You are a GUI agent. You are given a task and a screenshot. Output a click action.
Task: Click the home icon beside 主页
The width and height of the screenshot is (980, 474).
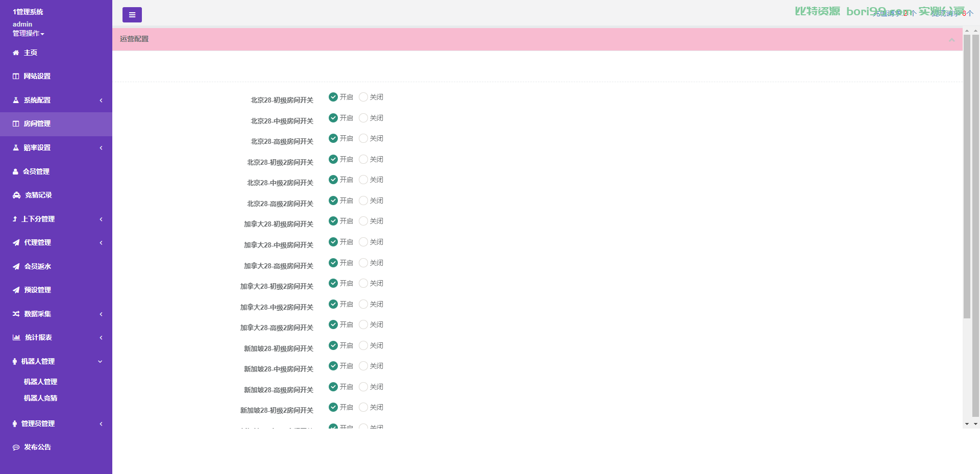16,53
